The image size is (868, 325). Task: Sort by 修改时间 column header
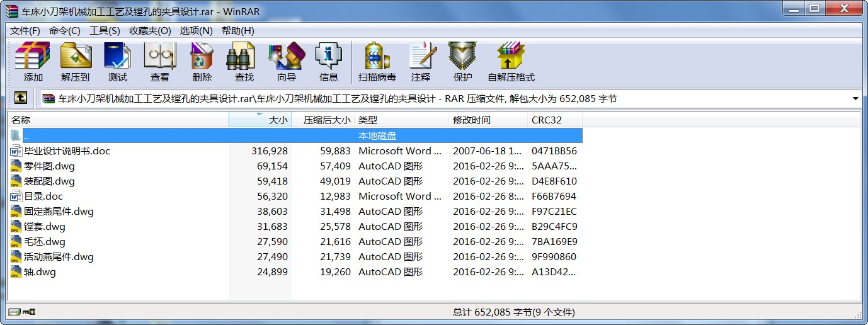pyautogui.click(x=488, y=120)
